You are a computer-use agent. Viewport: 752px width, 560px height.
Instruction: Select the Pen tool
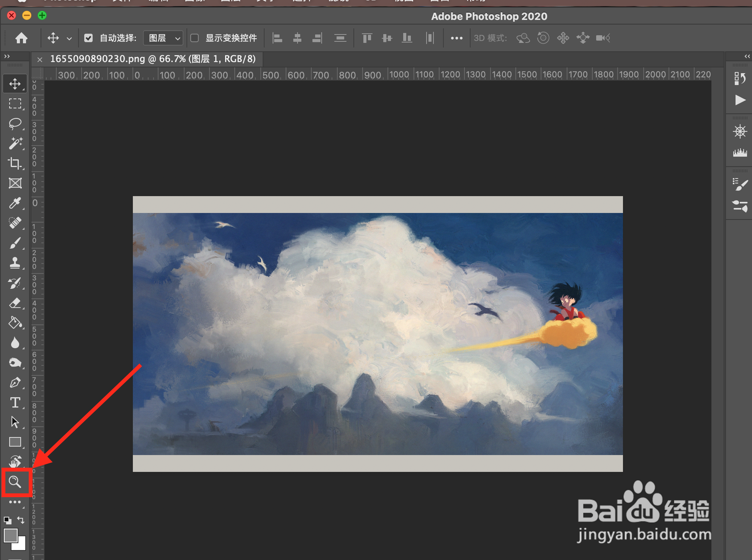coord(15,383)
